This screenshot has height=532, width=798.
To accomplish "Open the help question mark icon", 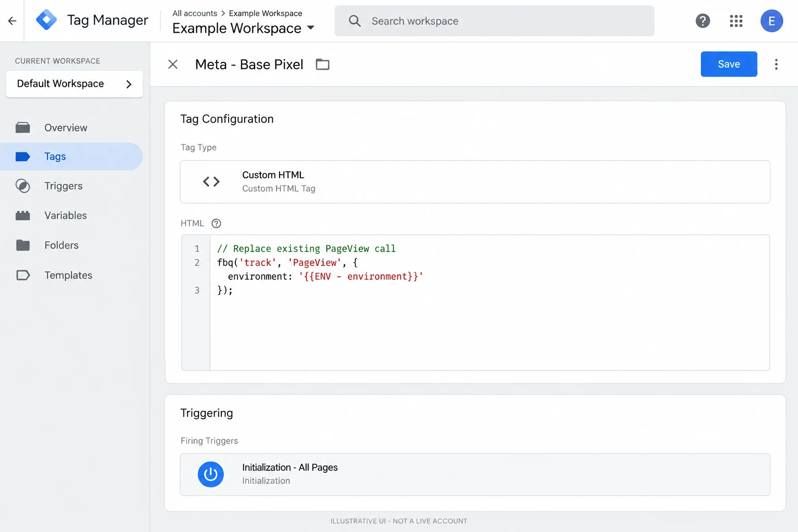I will pos(702,21).
